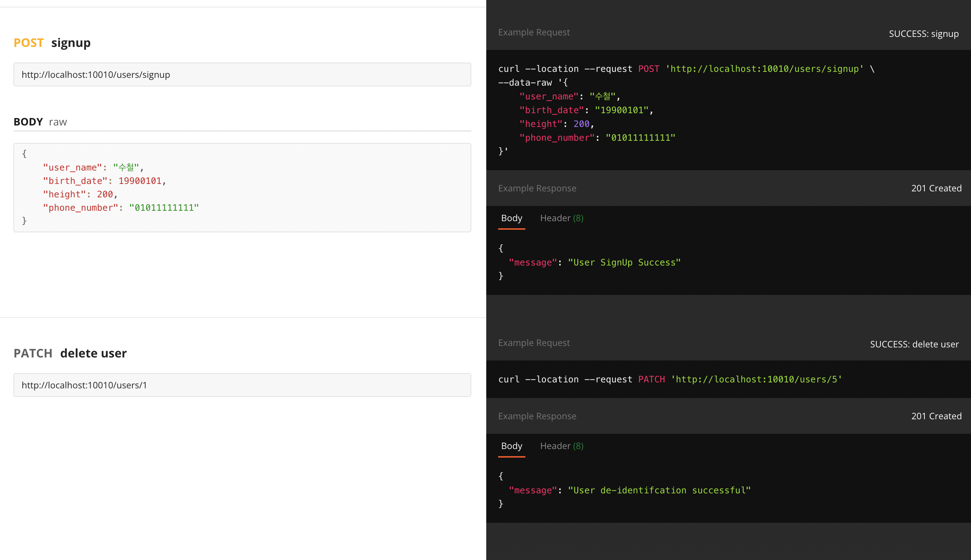Click the delete user URL input field
Viewport: 971px width, 560px height.
(x=242, y=385)
